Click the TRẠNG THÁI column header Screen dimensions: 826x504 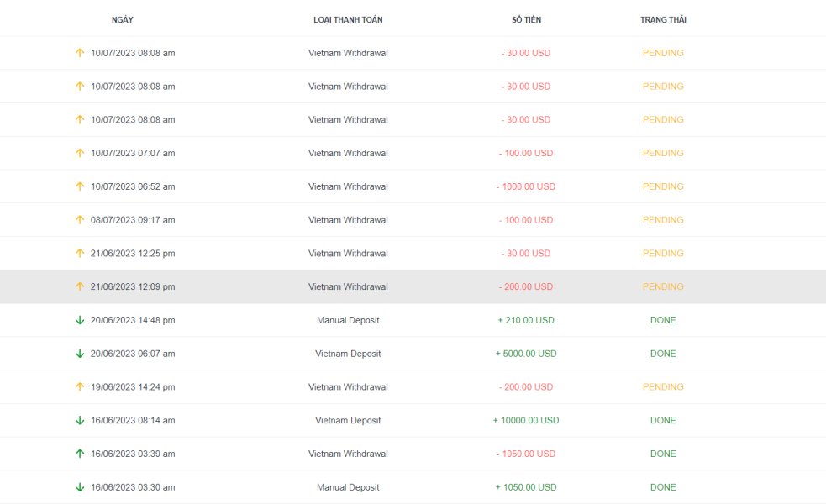(x=663, y=19)
